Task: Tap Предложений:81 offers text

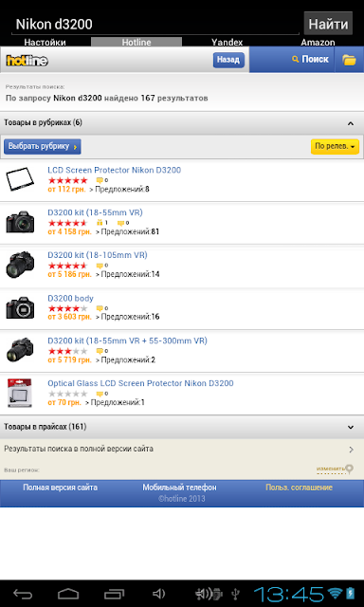Action: (x=130, y=231)
